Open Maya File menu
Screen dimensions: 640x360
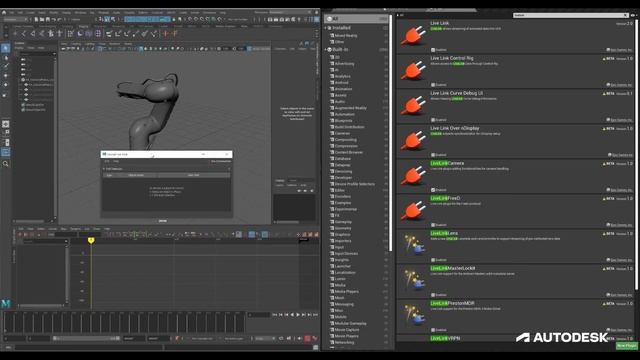(12, 13)
